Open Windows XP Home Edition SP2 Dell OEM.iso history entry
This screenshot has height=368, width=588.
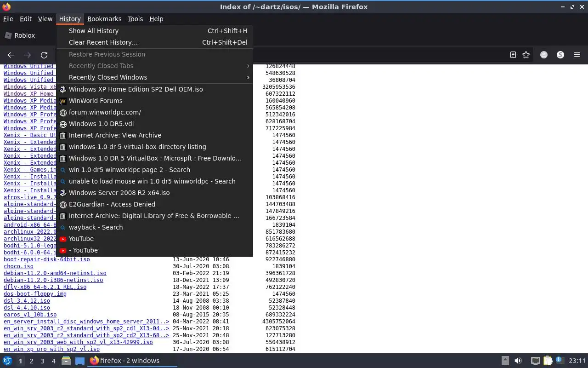click(154, 89)
